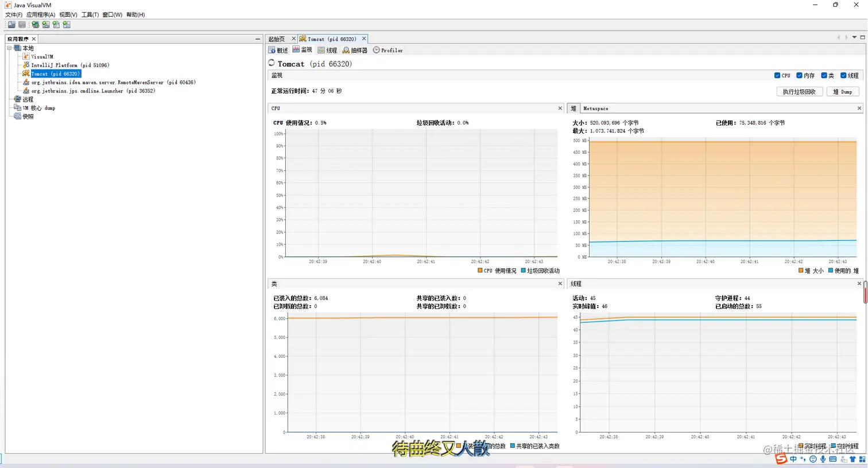Click the Sogou toolbox grid icon
Viewport: 868px width, 468px height.
862,459
